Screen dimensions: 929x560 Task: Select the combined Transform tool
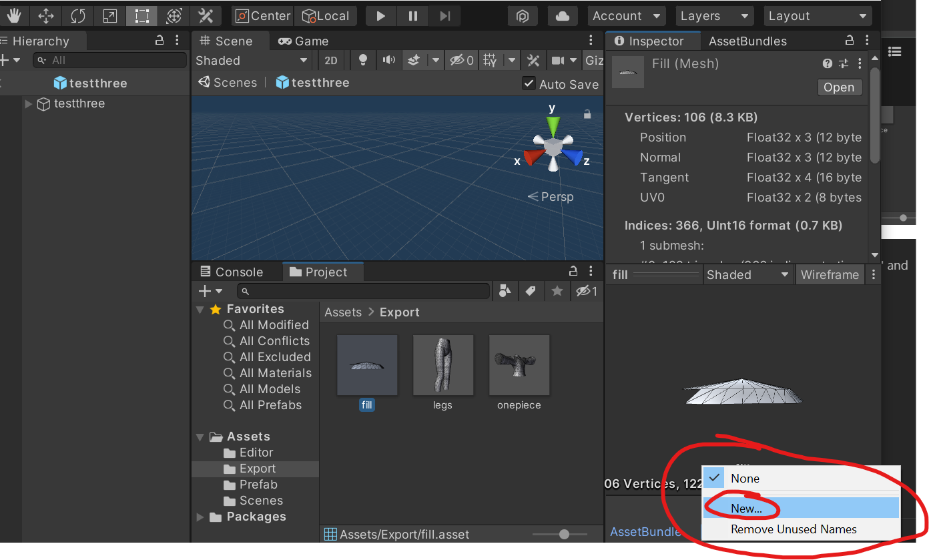pos(174,16)
